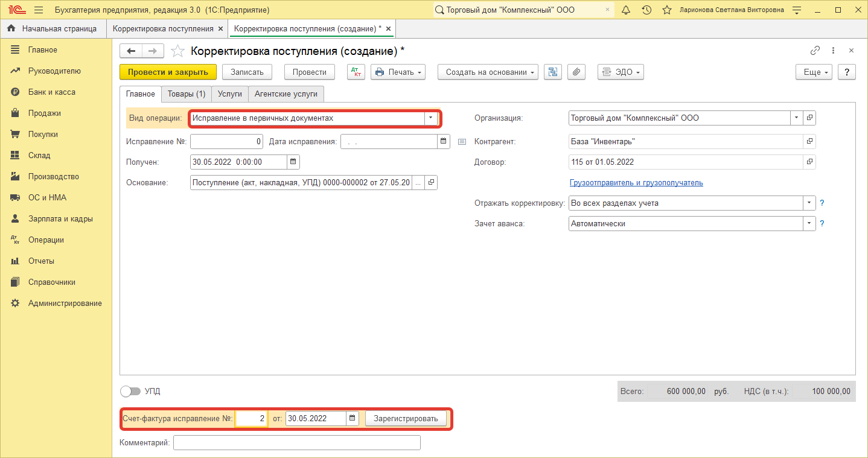The width and height of the screenshot is (868, 458).
Task: Go forward with the right arrow button
Action: coord(153,51)
